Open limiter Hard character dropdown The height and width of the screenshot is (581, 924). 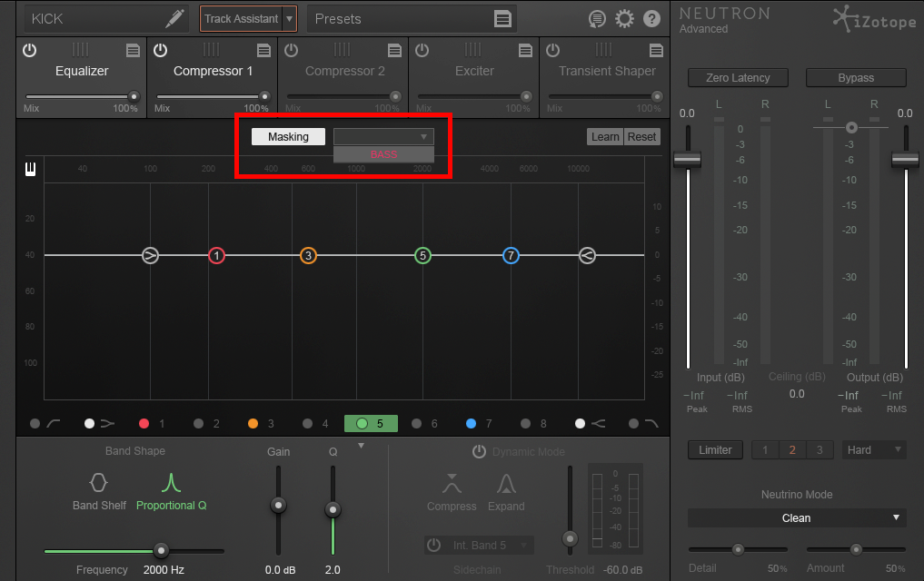click(875, 449)
